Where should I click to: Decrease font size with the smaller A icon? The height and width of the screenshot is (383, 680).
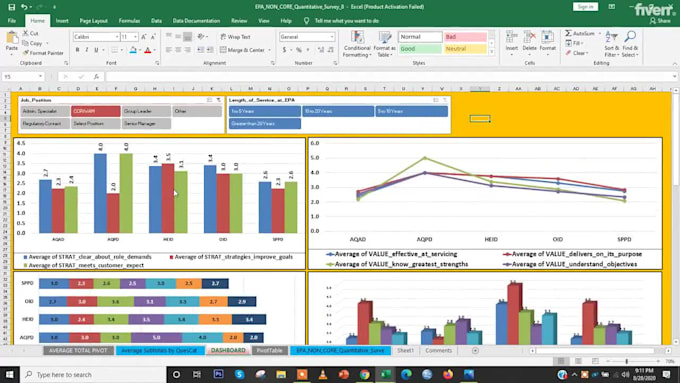[153, 37]
